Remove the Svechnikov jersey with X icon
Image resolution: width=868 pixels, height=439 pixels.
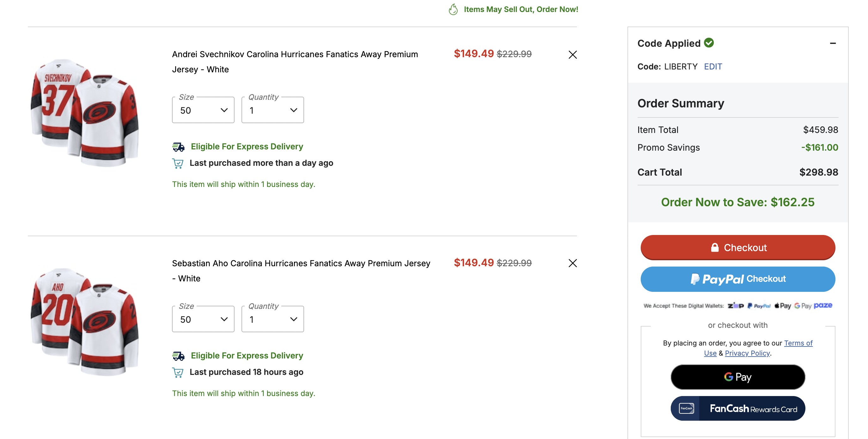coord(572,55)
